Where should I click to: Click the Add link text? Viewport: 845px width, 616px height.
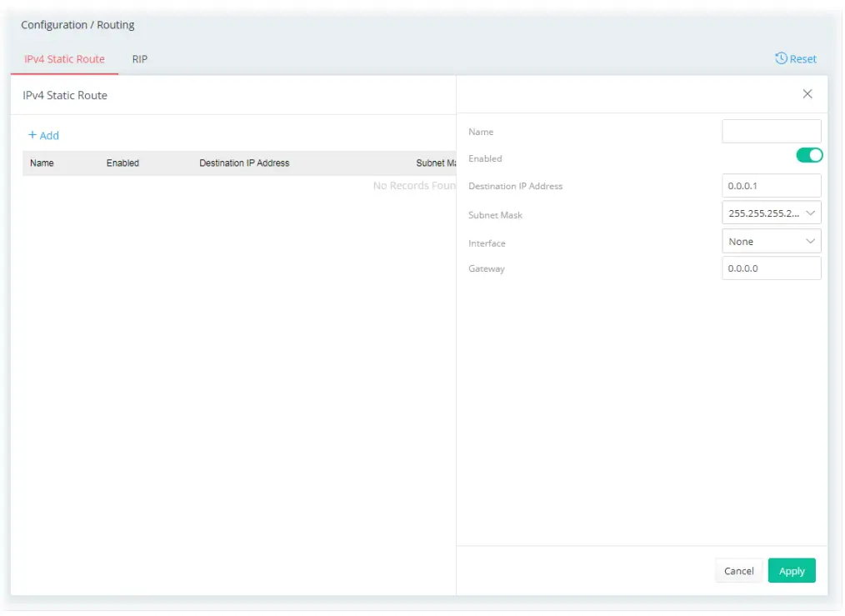pos(49,136)
